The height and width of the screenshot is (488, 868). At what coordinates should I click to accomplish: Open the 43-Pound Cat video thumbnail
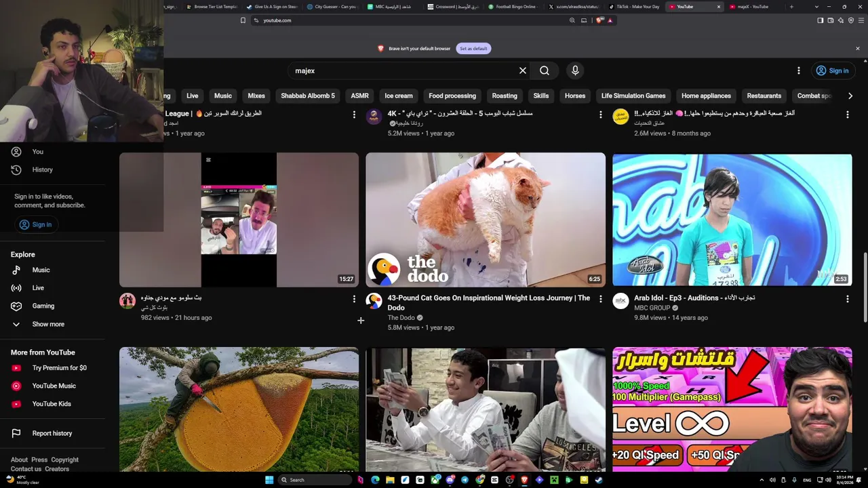point(486,220)
